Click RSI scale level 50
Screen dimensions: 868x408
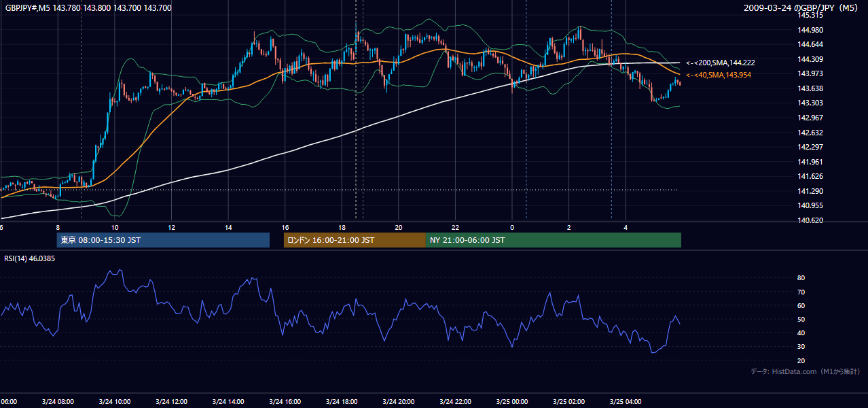801,320
